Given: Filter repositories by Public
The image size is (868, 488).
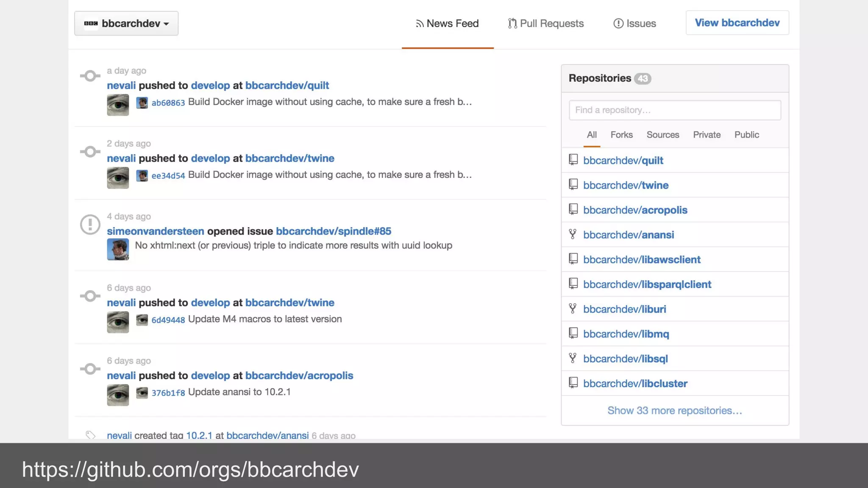Looking at the screenshot, I should point(746,135).
